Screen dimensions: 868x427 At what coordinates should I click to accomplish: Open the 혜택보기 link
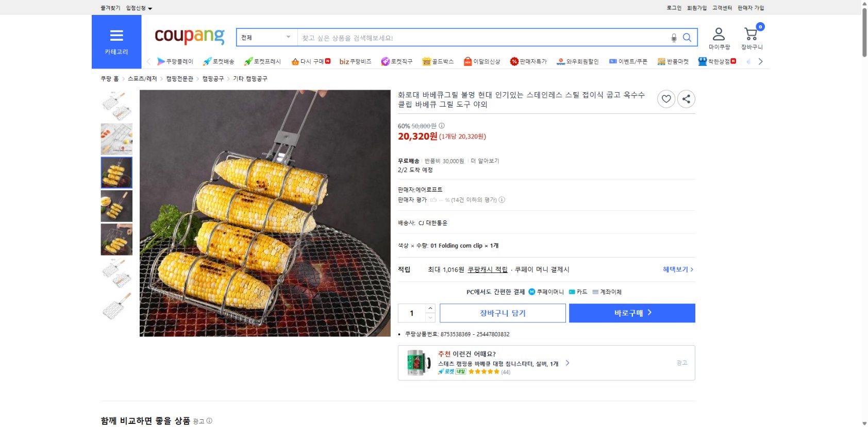(x=676, y=269)
